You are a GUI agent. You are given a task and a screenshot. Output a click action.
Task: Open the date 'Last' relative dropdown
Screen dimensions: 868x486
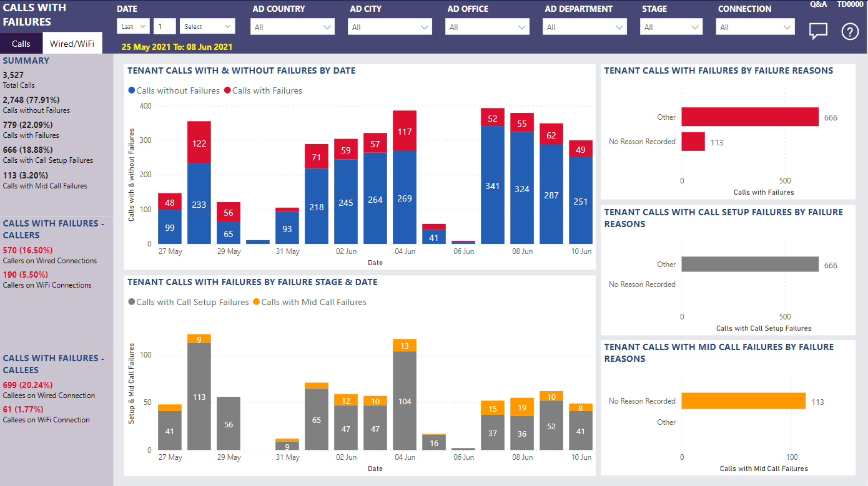(x=133, y=27)
